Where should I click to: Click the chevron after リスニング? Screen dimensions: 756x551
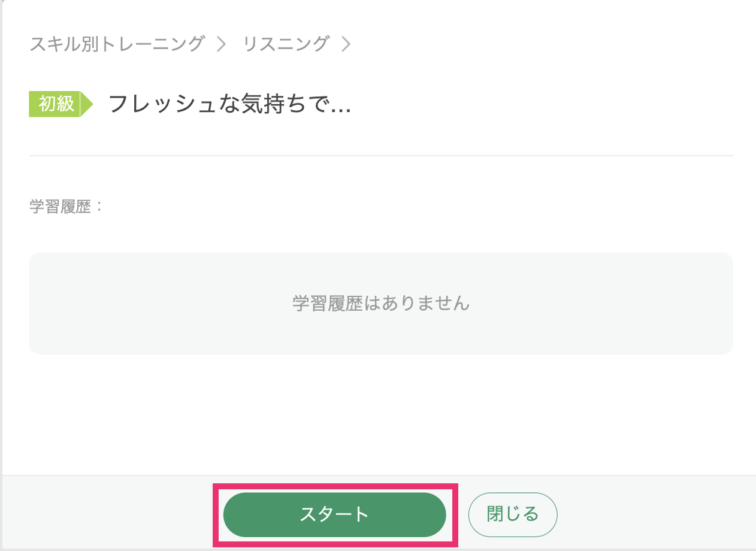tap(345, 44)
